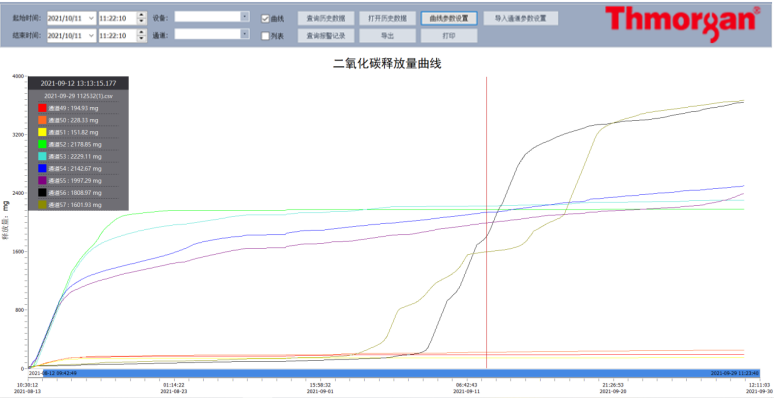This screenshot has height=399, width=774.
Task: Select legend text 通道51 : 151.82 mg
Action: tap(73, 132)
